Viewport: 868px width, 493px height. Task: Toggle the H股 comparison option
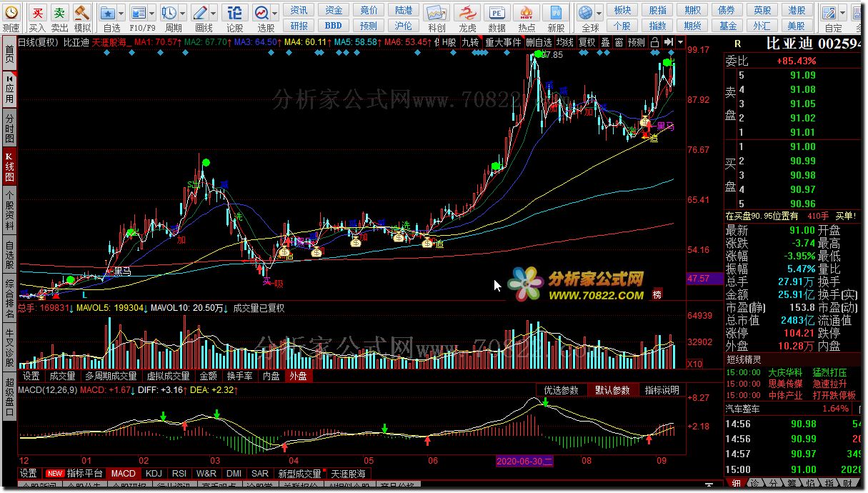pyautogui.click(x=449, y=43)
